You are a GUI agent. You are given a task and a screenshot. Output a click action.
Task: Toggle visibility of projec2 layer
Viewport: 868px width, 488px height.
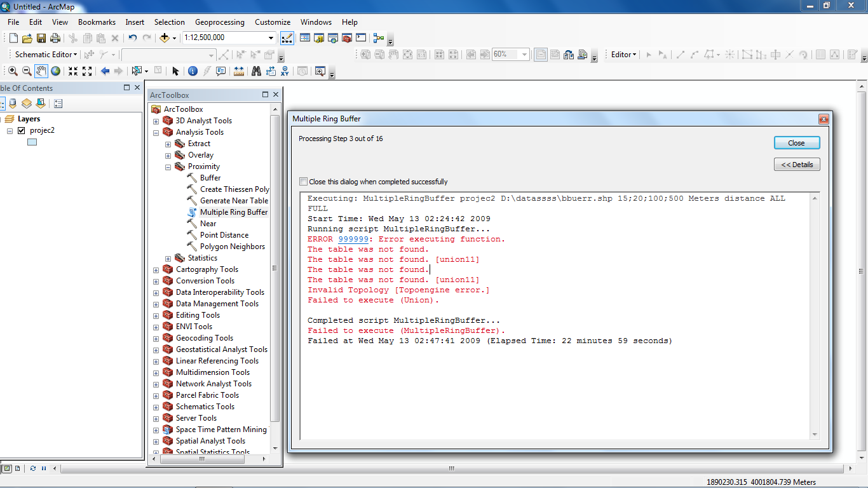(x=22, y=130)
